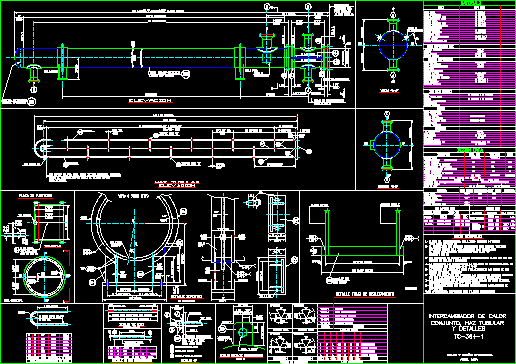Click the green header of the design data table

pos(470,3)
